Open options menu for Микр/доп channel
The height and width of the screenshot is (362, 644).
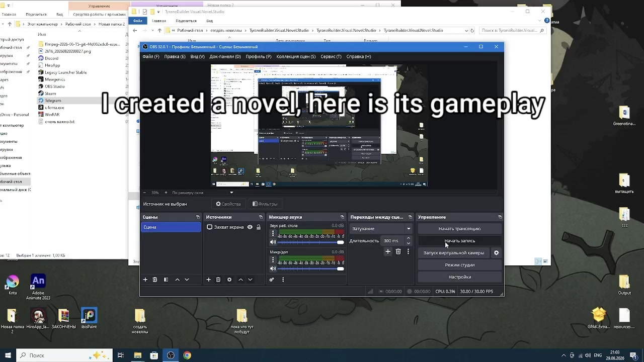tap(273, 260)
